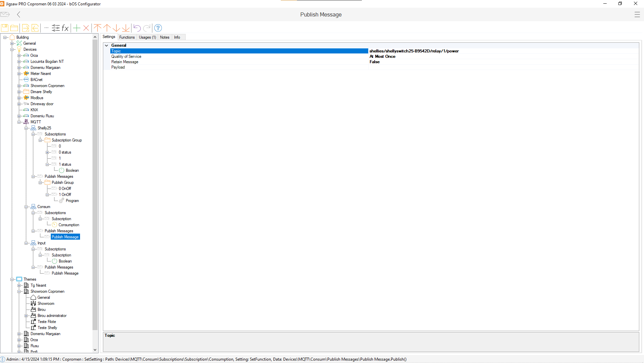Screen dimensions: 644x363
Task: Switch to the Functions tab
Action: point(127,37)
